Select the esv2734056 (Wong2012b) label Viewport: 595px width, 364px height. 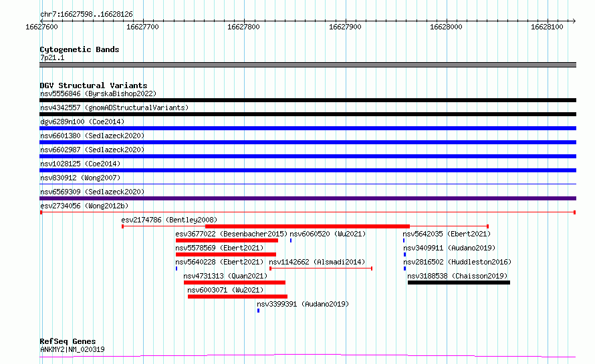84,206
